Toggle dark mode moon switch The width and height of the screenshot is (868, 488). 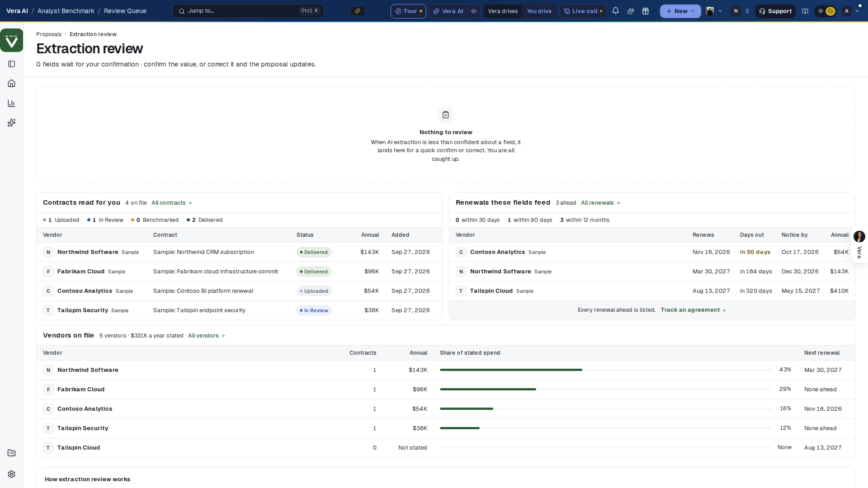830,11
